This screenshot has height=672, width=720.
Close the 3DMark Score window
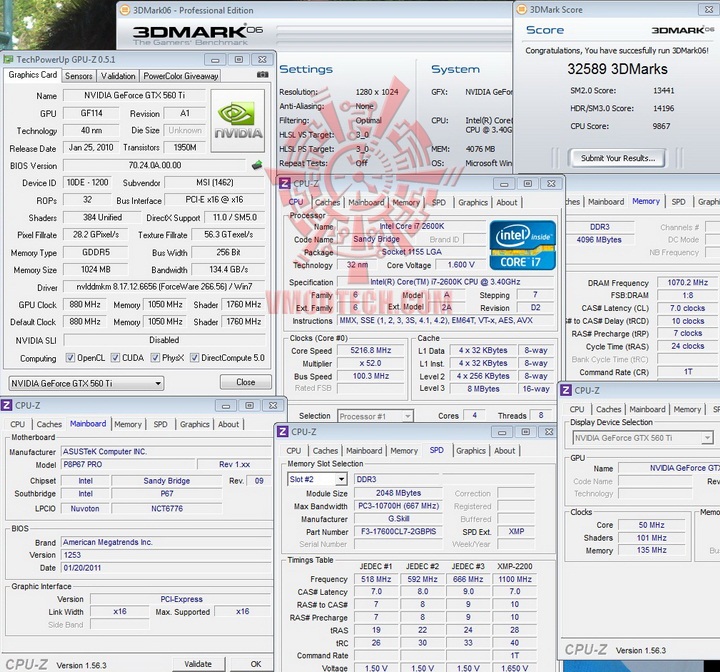click(709, 9)
